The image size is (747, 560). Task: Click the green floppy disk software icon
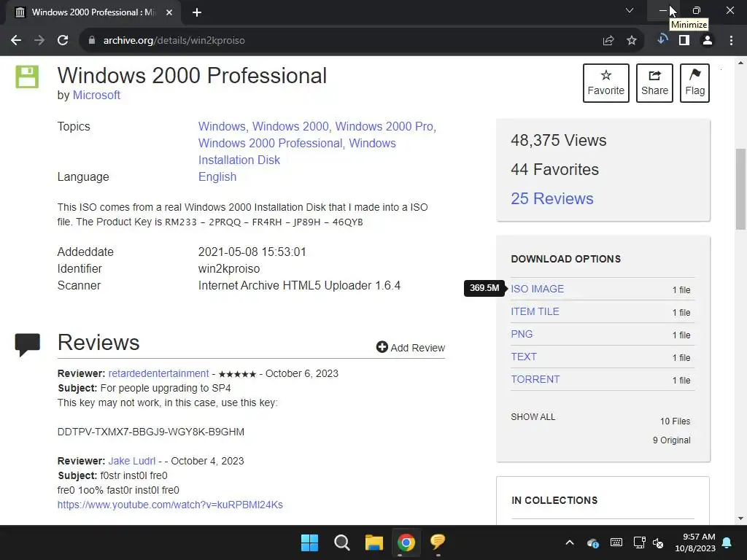pyautogui.click(x=27, y=77)
